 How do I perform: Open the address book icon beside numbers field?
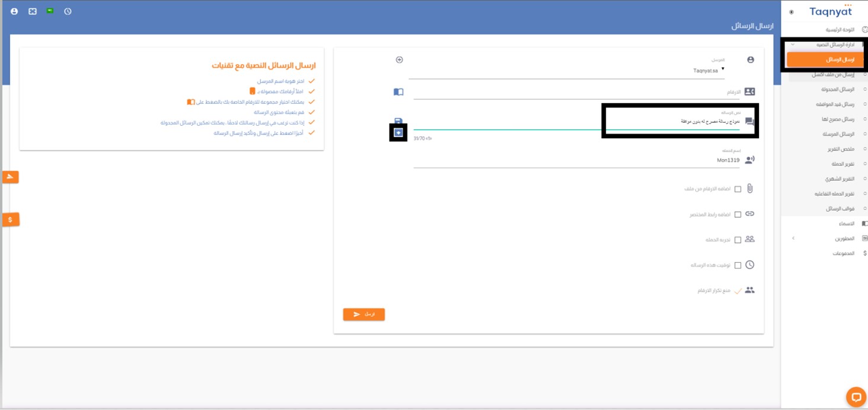tap(398, 92)
